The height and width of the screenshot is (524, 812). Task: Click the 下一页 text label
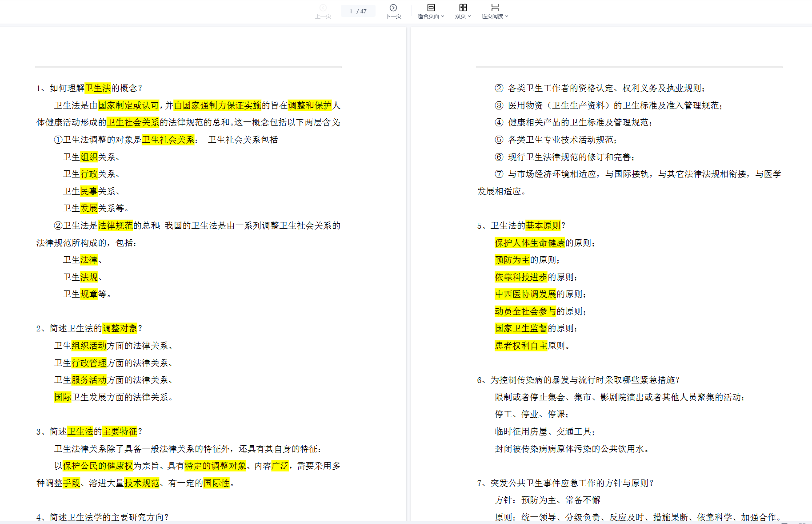coord(393,16)
